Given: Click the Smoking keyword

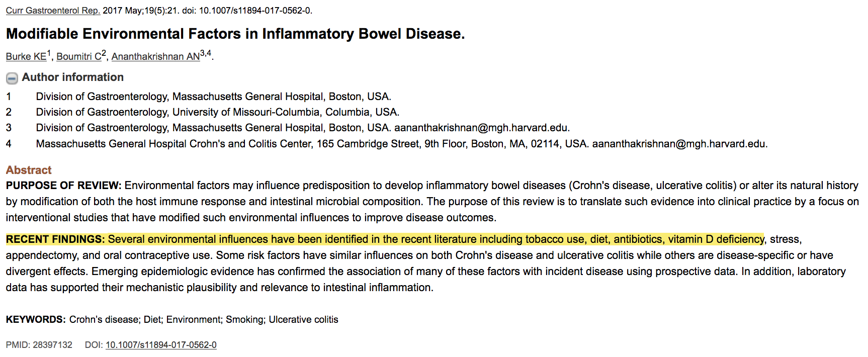Looking at the screenshot, I should (x=245, y=320).
